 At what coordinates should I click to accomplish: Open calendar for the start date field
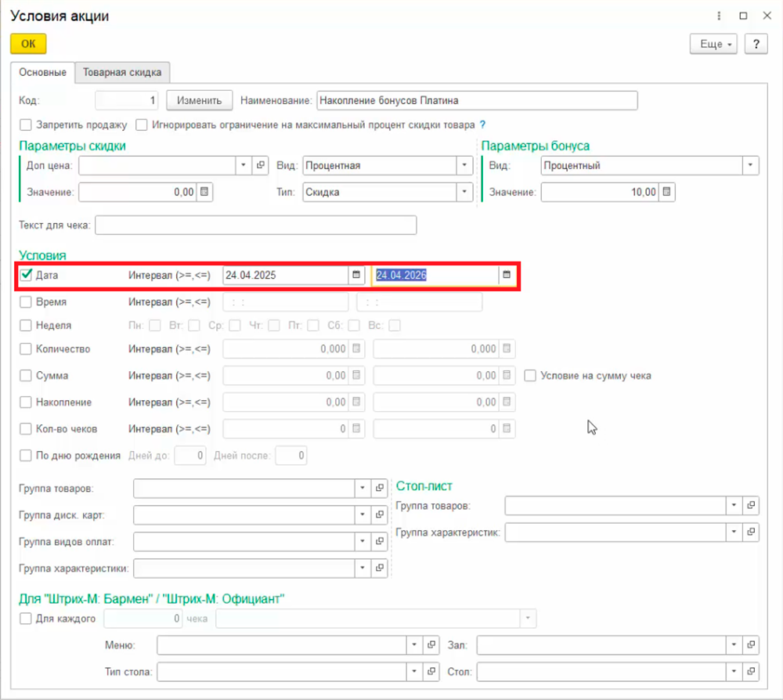pyautogui.click(x=356, y=275)
